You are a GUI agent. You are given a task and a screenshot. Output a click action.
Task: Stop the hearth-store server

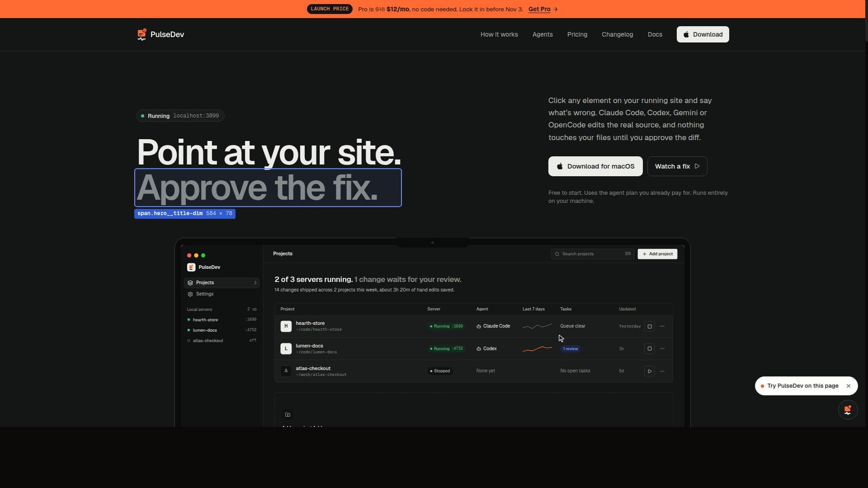(x=650, y=326)
